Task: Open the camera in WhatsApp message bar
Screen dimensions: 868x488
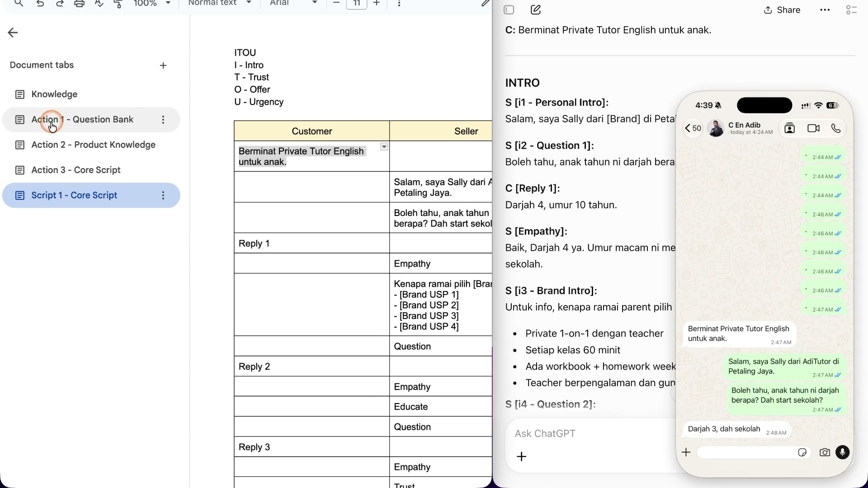Action: tap(825, 452)
